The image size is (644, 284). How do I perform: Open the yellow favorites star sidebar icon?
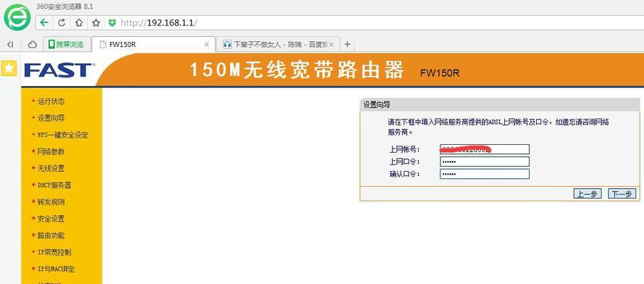tap(9, 68)
